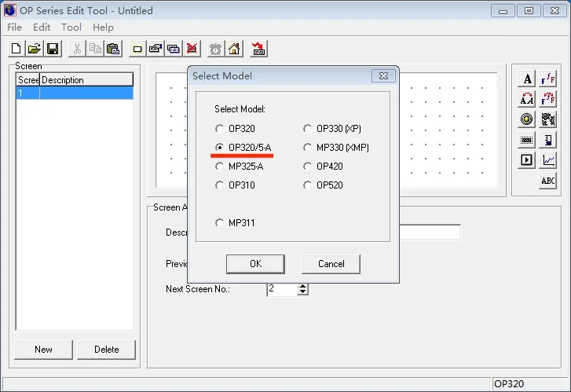Click OP320 in the status bar

click(509, 383)
